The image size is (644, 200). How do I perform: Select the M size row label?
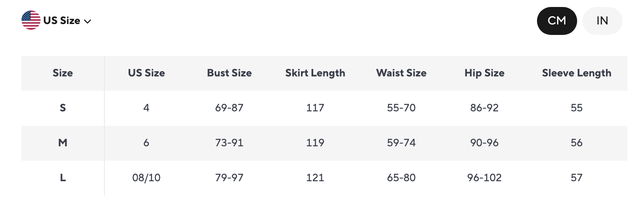(63, 143)
